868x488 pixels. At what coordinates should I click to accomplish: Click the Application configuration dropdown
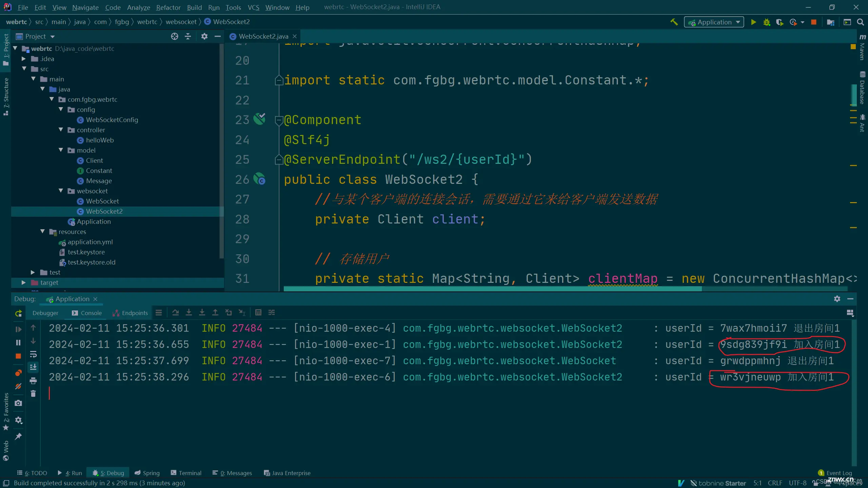pyautogui.click(x=713, y=21)
